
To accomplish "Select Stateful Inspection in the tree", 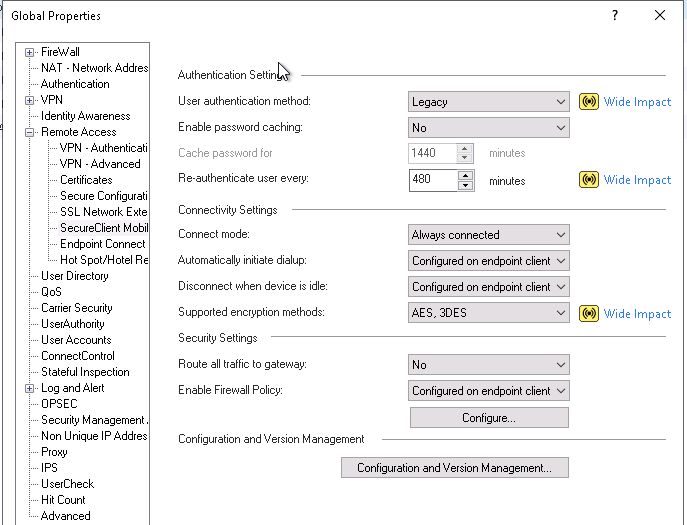I will tap(85, 372).
